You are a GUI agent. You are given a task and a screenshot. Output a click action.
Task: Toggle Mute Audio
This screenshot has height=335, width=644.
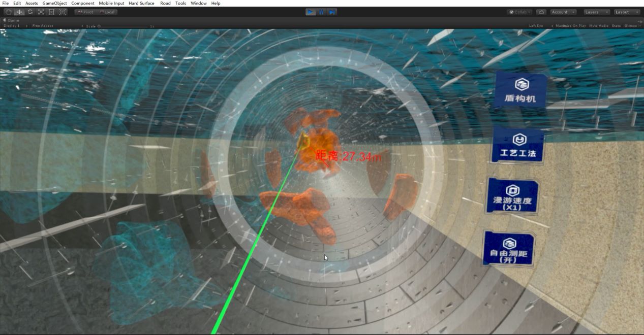coord(598,25)
